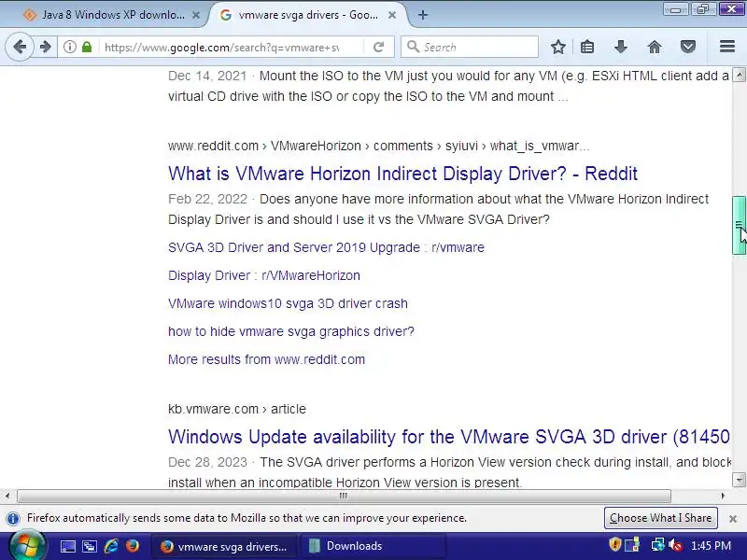
Task: Open SVGA 3D Driver and Server 2019 Upgrade link
Action: click(326, 247)
